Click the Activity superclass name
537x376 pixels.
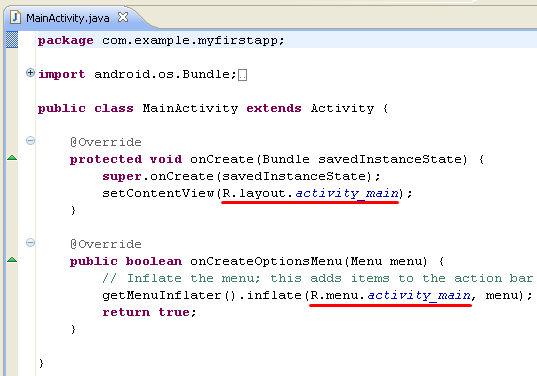342,108
